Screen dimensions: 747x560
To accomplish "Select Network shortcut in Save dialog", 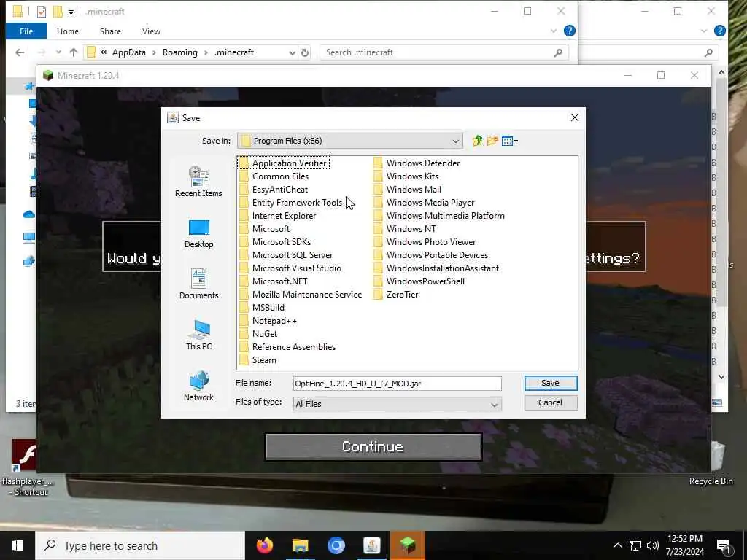I will (x=198, y=386).
